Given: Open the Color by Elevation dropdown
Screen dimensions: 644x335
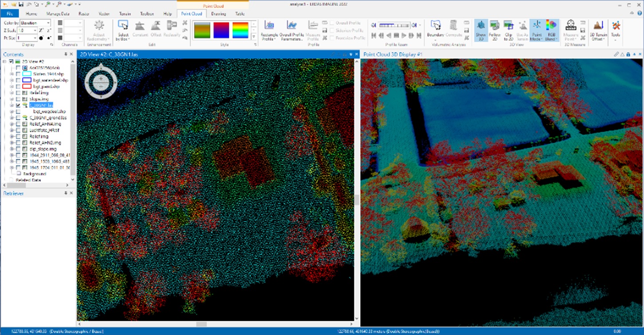Looking at the screenshot, I should [48, 23].
